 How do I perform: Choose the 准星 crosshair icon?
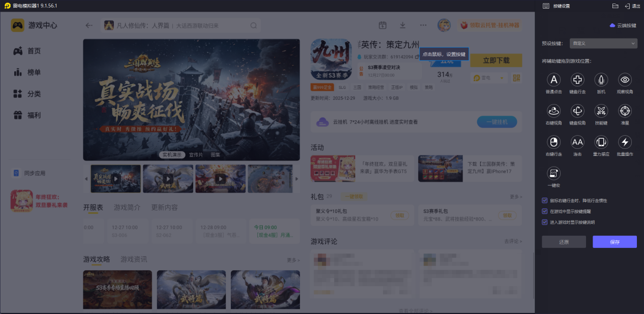coord(625,111)
